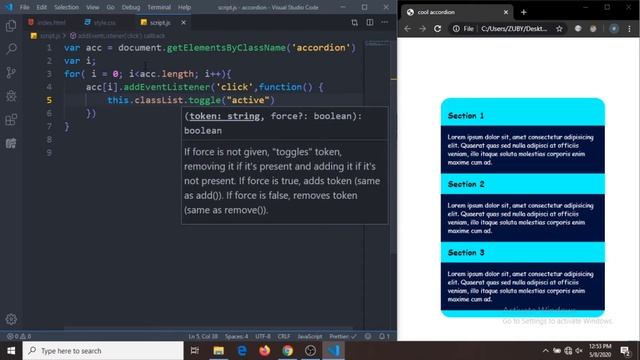Open the Go menu

click(x=110, y=7)
